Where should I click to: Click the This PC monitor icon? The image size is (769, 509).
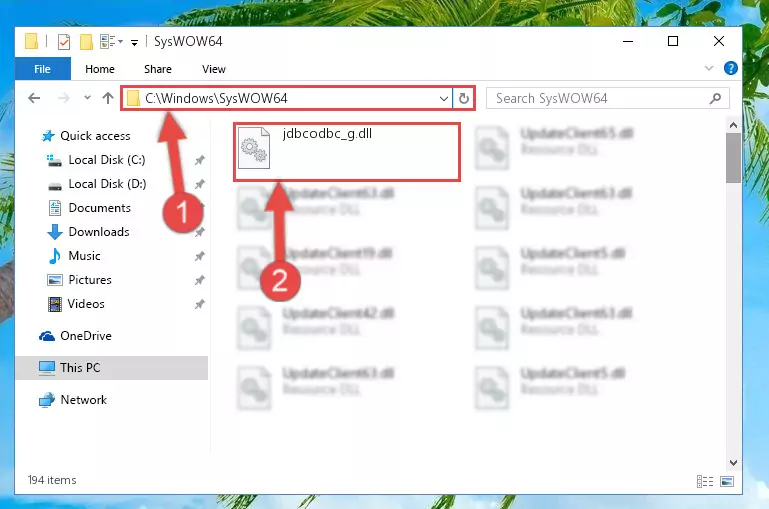pos(47,368)
